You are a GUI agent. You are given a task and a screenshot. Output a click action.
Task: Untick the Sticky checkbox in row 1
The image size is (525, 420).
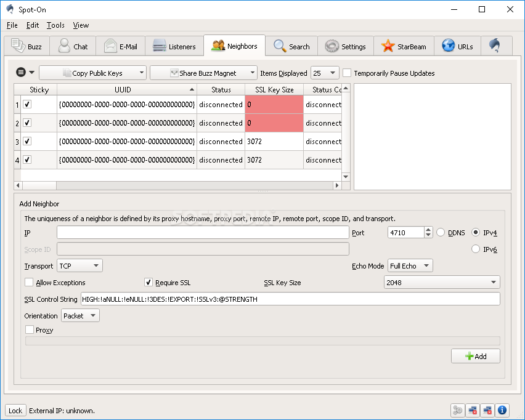tap(27, 105)
